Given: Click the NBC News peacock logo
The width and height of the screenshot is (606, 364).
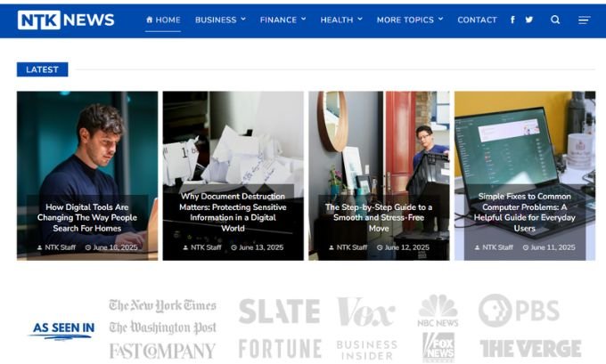Looking at the screenshot, I should tap(438, 311).
